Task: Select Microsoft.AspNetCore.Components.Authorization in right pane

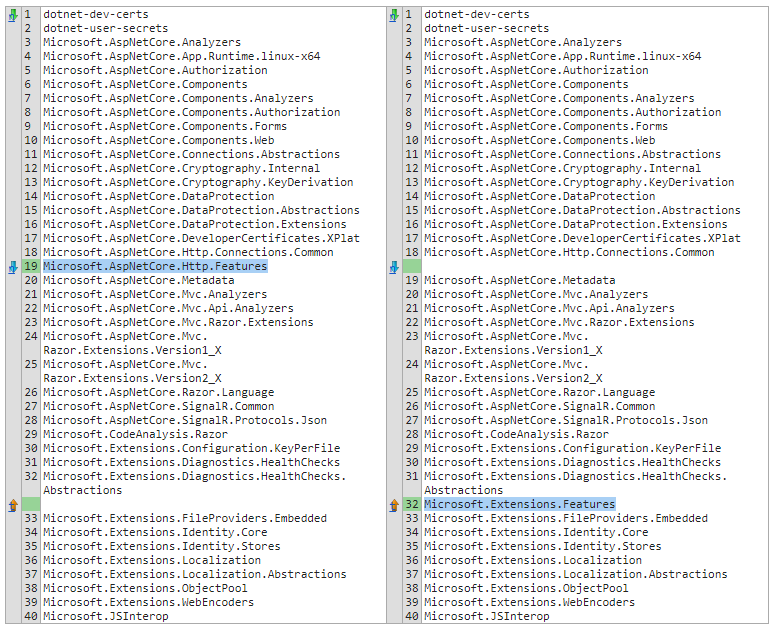Action: point(572,112)
